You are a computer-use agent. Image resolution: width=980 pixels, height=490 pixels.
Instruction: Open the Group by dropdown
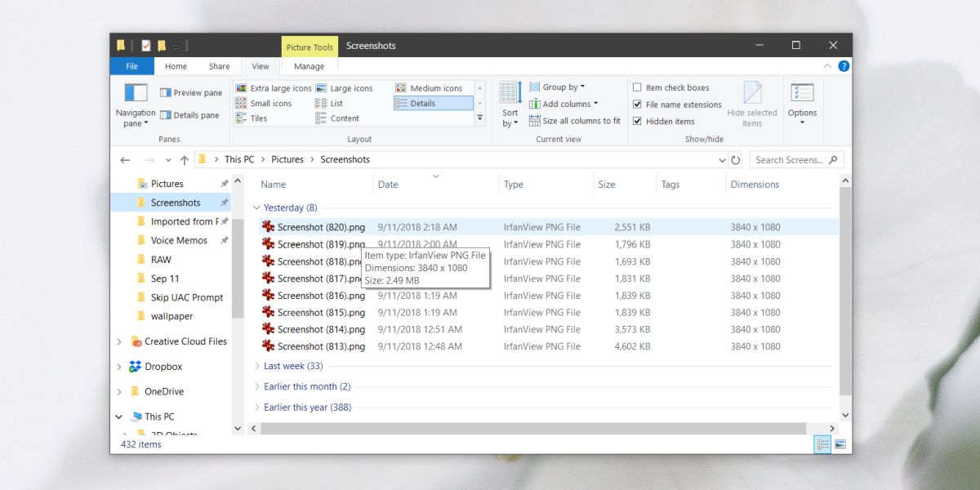pyautogui.click(x=557, y=87)
